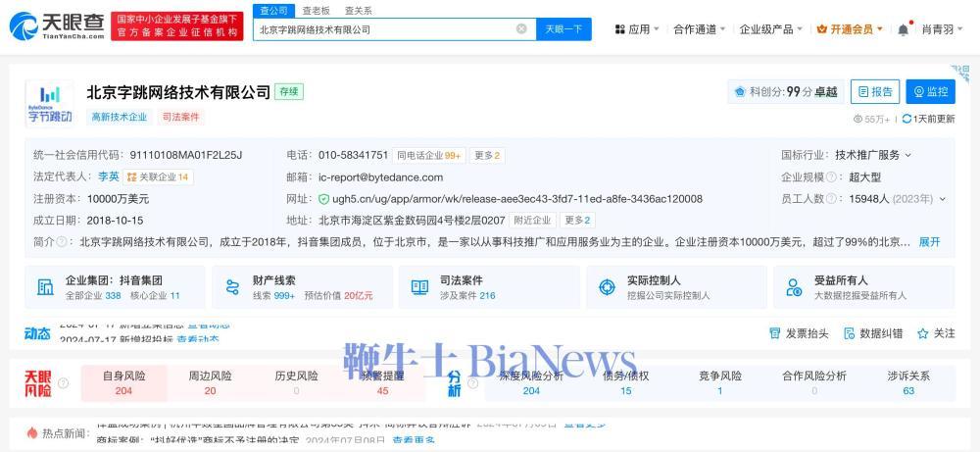980x452 pixels.
Task: Click the 司法案件 book icon
Action: tap(420, 287)
